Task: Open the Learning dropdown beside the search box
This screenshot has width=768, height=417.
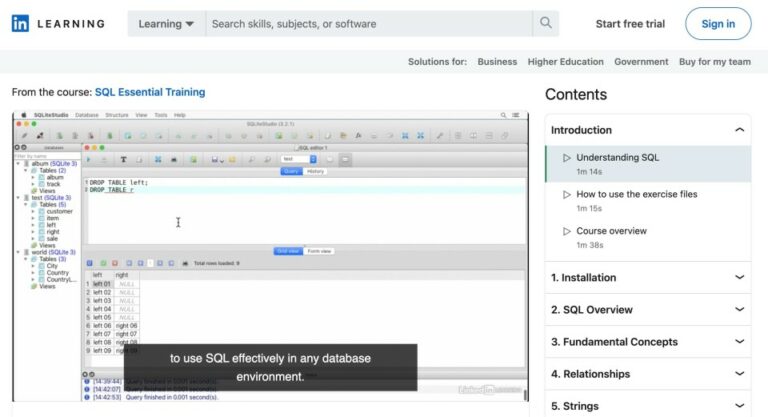Action: (166, 24)
